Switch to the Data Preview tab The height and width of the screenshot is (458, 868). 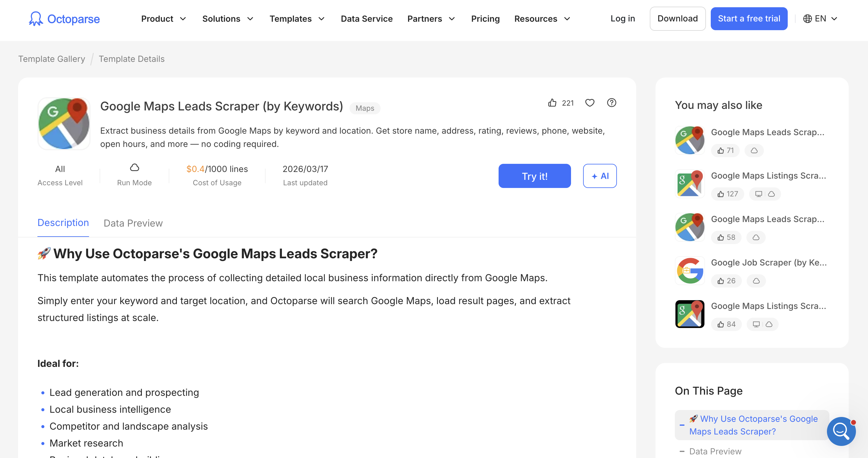[x=133, y=223]
